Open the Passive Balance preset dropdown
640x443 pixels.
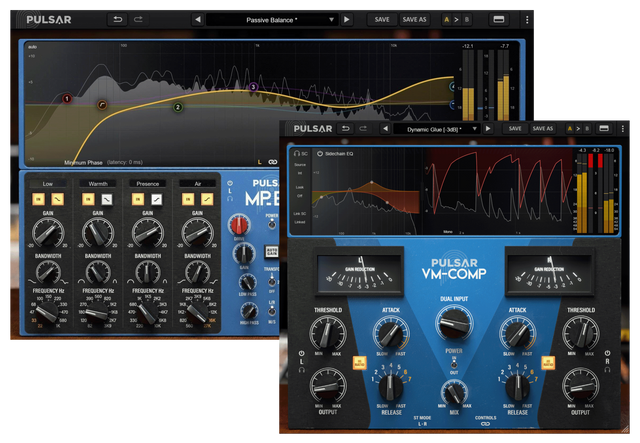[271, 19]
